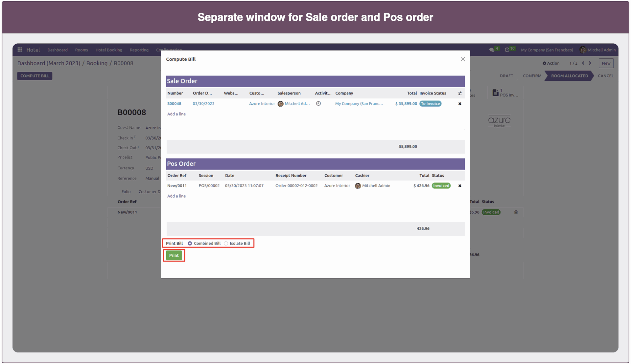631x364 pixels.
Task: Open the apps grid menu icon
Action: point(20,50)
